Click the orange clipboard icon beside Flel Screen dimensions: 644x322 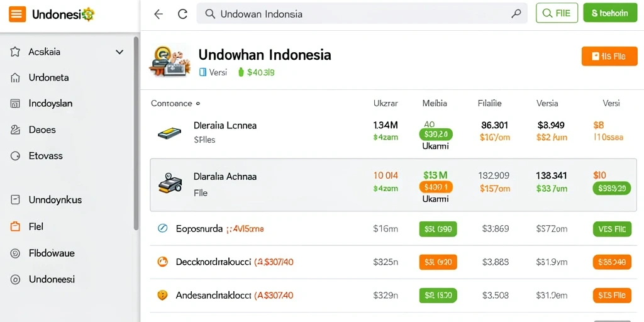tap(15, 226)
